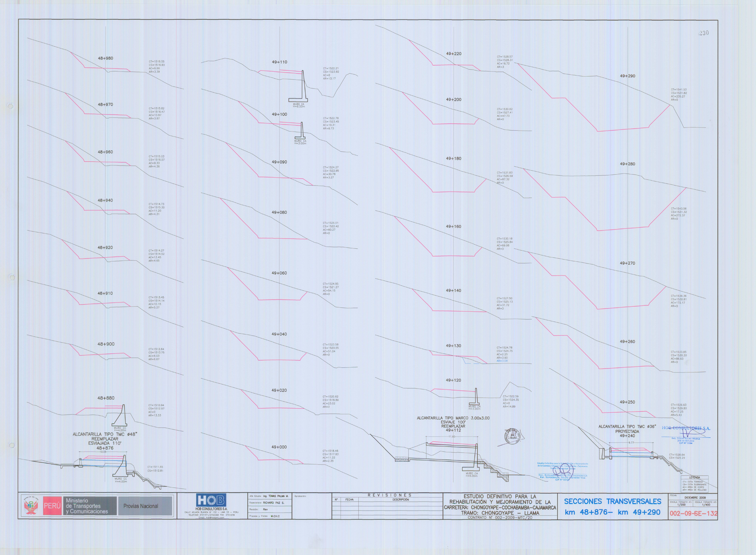Click the LEYENDA legend box title
The width and height of the screenshot is (756, 555).
click(695, 477)
